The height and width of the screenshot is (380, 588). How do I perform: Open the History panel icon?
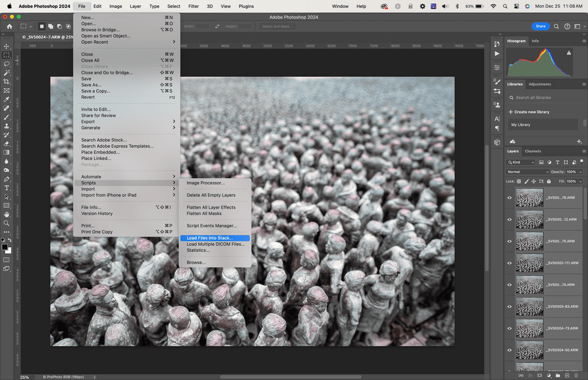[497, 44]
